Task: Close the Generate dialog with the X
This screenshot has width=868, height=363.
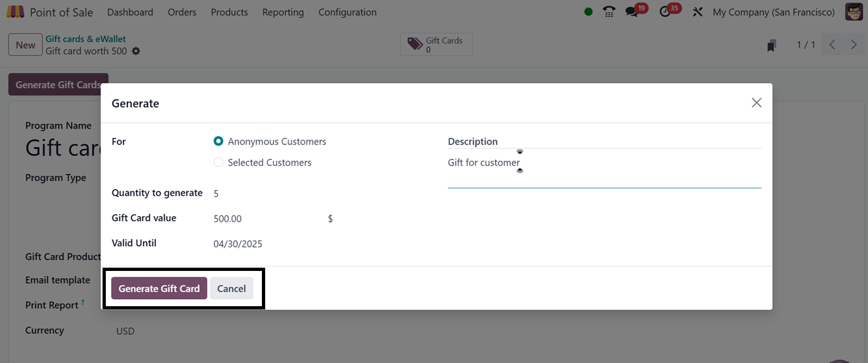Action: click(x=756, y=103)
